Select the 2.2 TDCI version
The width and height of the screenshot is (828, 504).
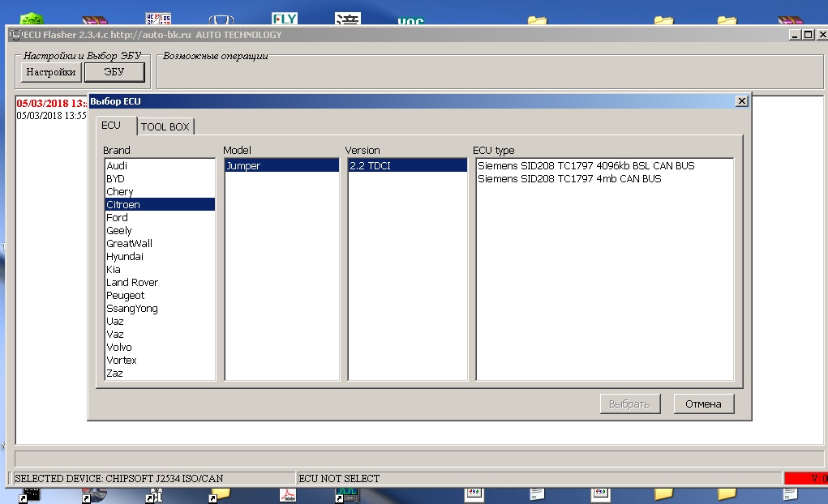click(x=407, y=166)
